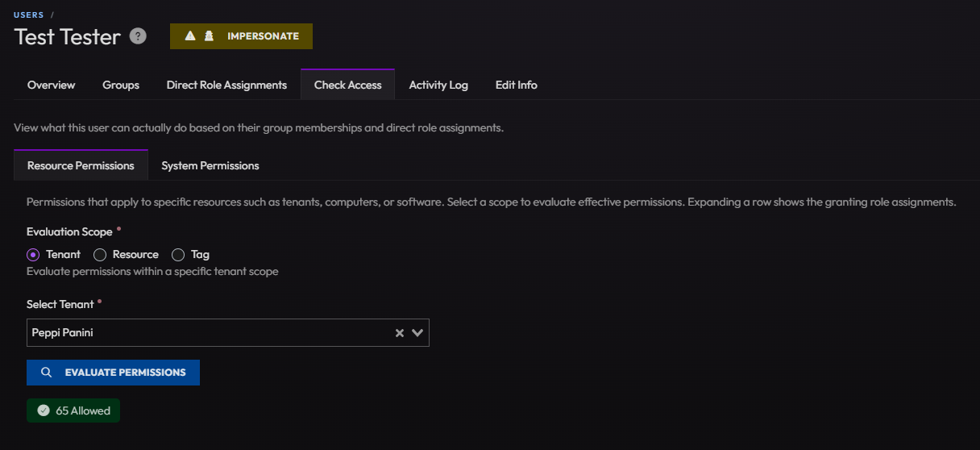Navigate to the Users breadcrumb link
Image resolution: width=980 pixels, height=450 pixels.
point(29,15)
